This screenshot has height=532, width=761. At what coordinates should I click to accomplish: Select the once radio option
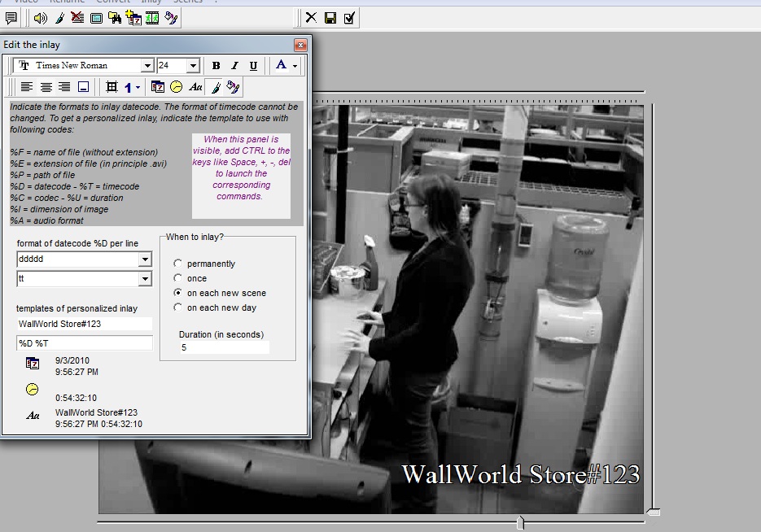(178, 278)
